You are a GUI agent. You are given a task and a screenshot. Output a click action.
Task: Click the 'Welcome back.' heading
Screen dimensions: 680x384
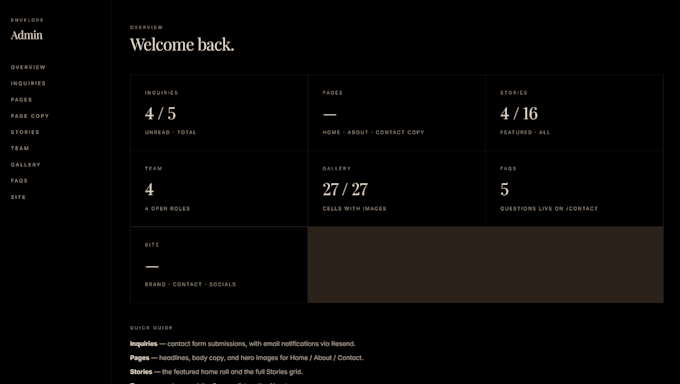point(182,45)
